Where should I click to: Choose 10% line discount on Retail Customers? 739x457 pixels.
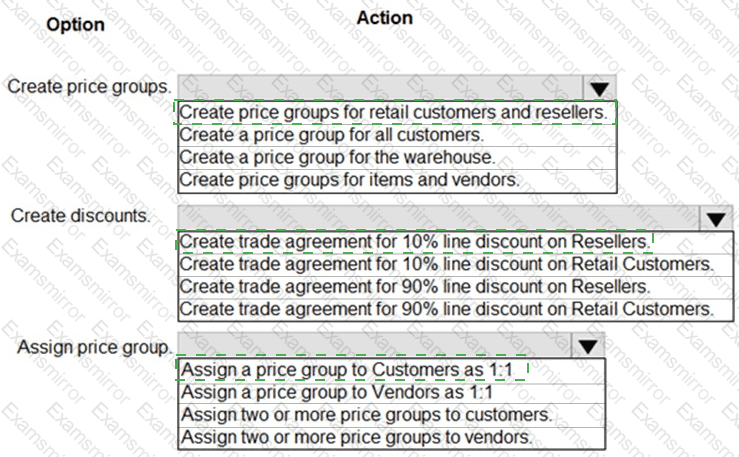click(x=446, y=264)
